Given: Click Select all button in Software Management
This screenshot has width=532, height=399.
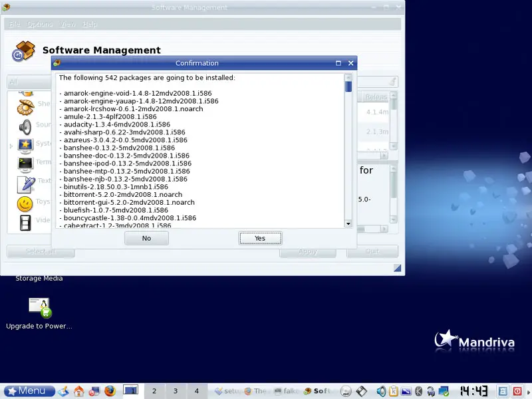Looking at the screenshot, I should (41, 251).
